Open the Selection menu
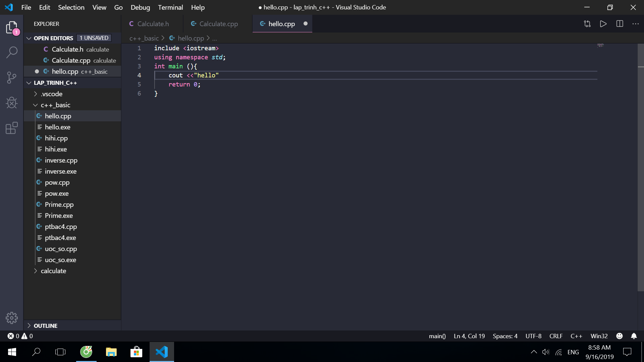Screen dimensions: 644x362 (71, 7)
